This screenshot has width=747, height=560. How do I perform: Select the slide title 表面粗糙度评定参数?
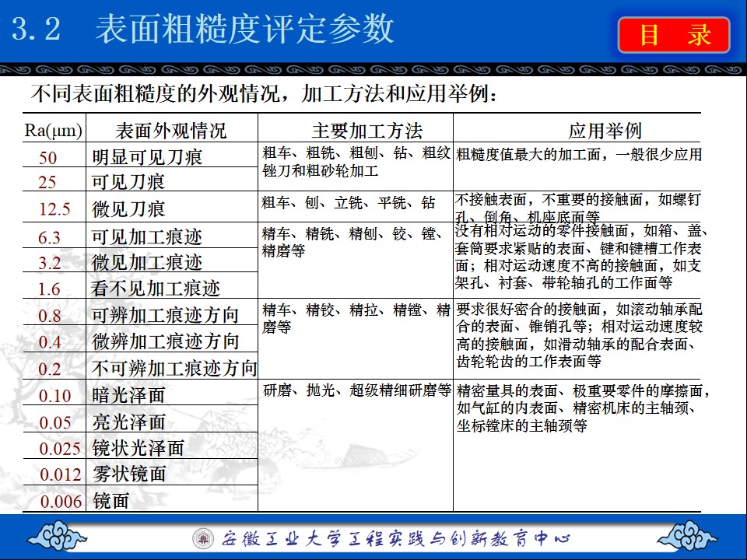[245, 29]
